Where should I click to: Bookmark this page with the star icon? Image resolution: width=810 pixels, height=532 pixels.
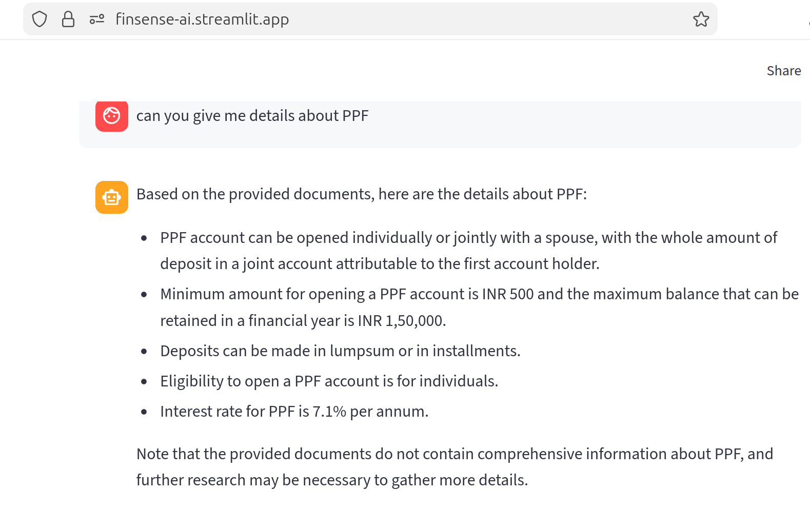(x=701, y=19)
